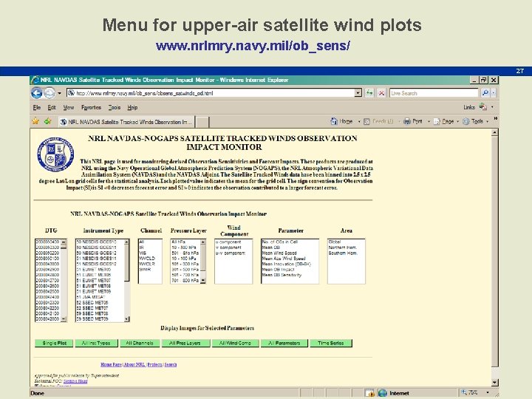
Task: Click the refresh icon beside the address bar
Action: pyautogui.click(x=369, y=93)
